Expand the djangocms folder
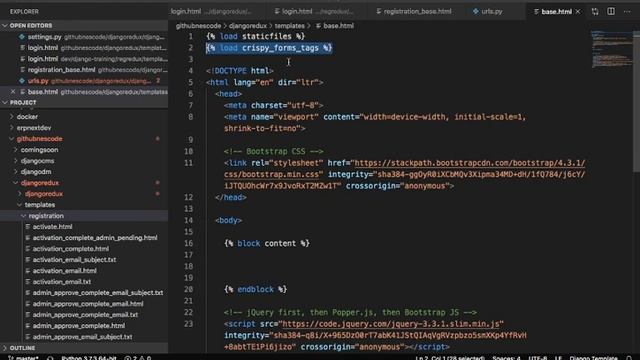 [x=37, y=161]
